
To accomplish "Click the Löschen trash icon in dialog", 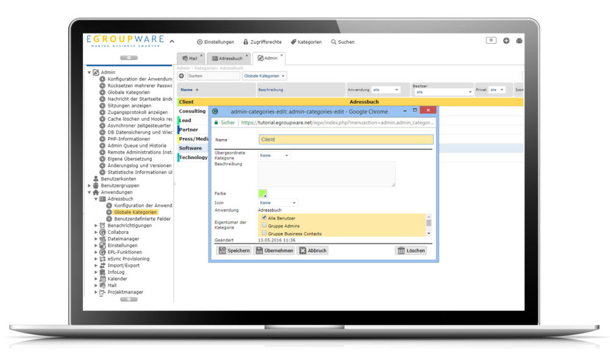I will [401, 251].
